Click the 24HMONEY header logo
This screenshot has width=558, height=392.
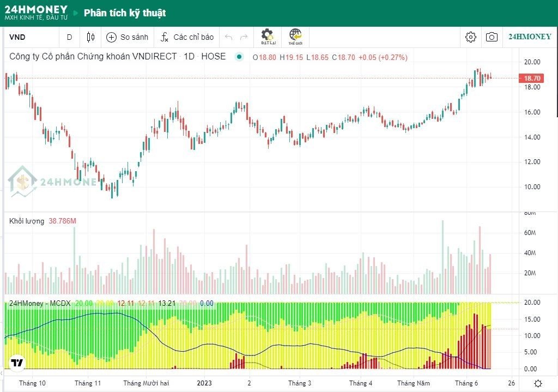[x=36, y=13]
